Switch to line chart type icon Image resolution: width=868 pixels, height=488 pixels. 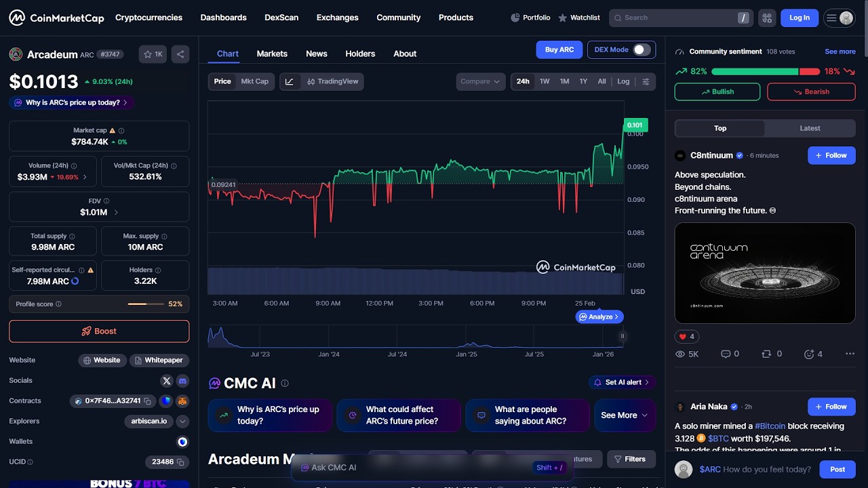(290, 81)
